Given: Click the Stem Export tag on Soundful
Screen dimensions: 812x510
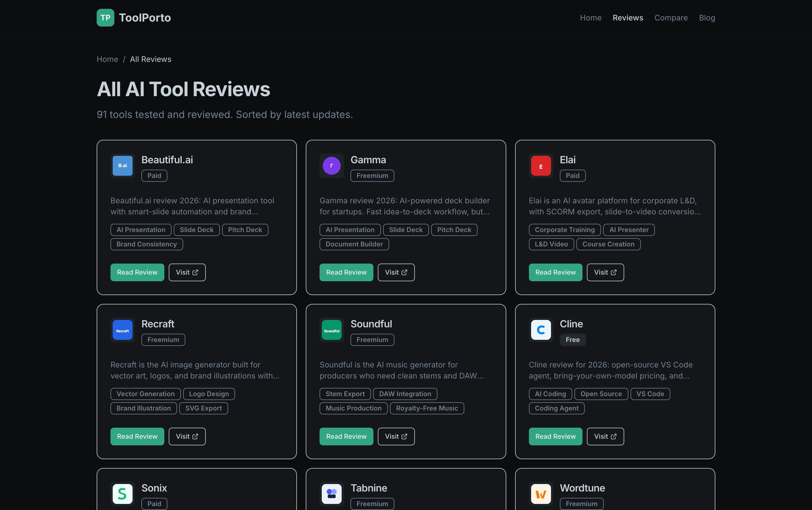Looking at the screenshot, I should point(345,394).
